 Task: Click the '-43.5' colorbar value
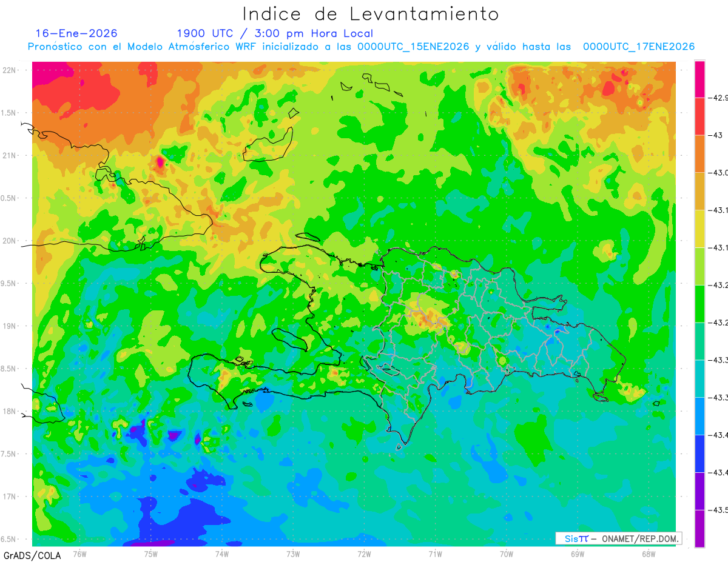pos(717,510)
